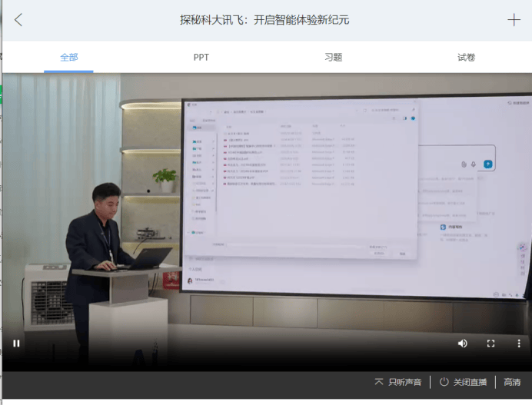The image size is (532, 405).
Task: Open the three-dot more options menu
Action: point(519,344)
